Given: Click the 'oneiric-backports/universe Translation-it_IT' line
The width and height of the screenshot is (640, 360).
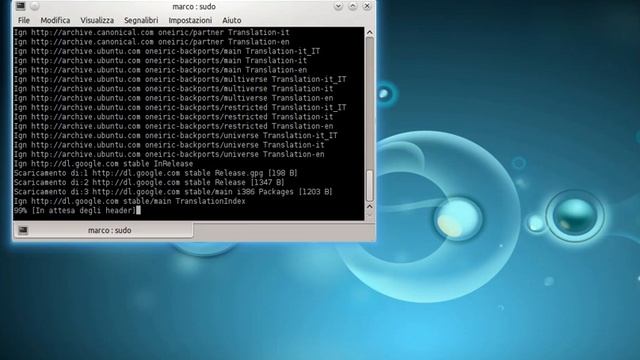Looking at the screenshot, I should point(176,136).
